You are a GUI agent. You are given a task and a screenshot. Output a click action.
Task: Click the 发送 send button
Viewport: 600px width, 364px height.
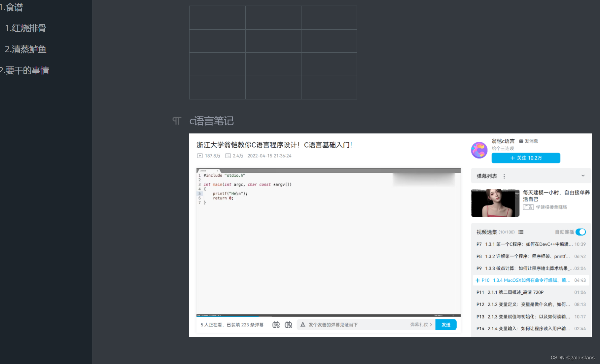coord(446,325)
